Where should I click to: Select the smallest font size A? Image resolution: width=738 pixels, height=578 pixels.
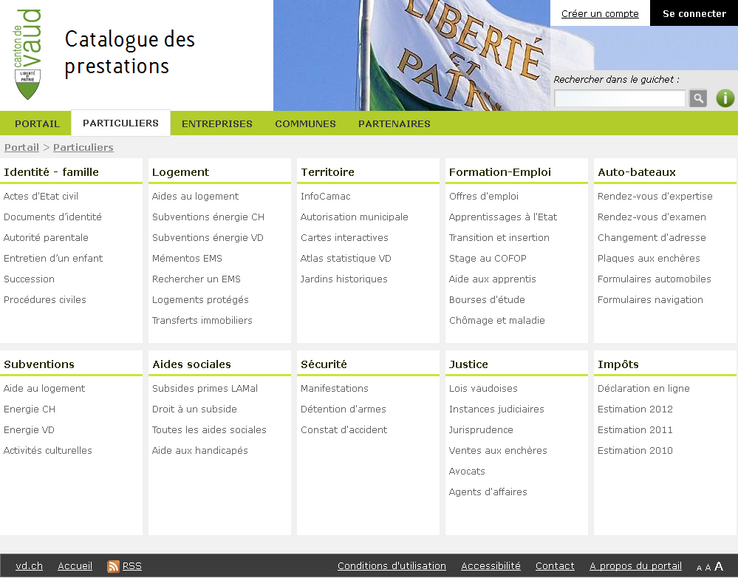699,568
